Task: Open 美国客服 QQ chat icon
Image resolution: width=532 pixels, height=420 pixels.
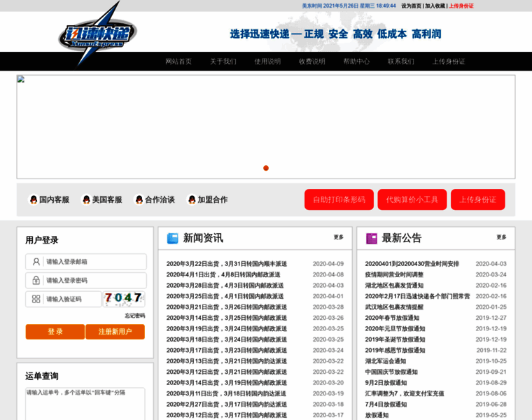Action: 86,199
